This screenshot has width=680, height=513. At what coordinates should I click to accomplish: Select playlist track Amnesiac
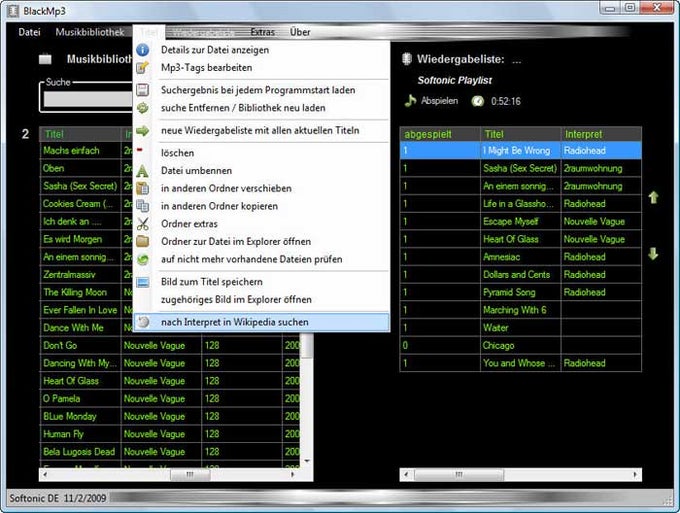pyautogui.click(x=520, y=257)
